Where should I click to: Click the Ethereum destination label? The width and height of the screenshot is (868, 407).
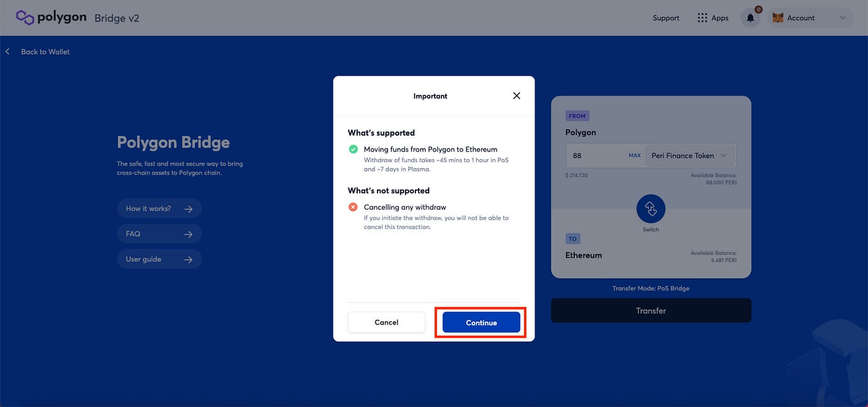tap(583, 255)
